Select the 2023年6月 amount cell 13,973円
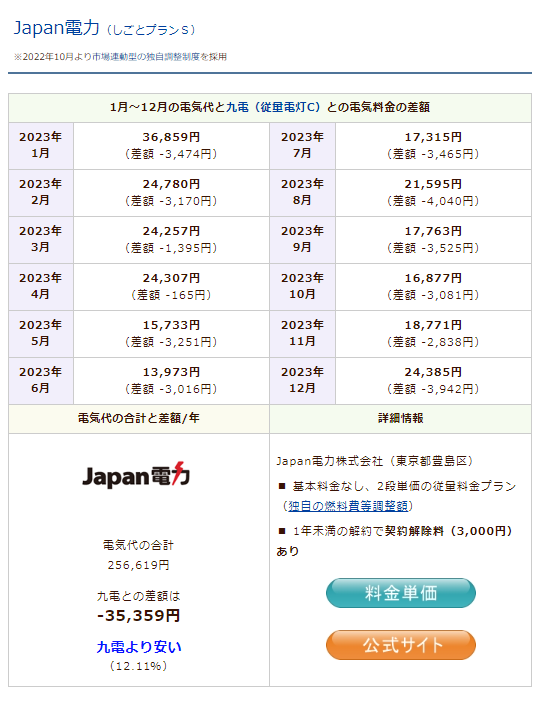The width and height of the screenshot is (550, 702). tap(171, 381)
